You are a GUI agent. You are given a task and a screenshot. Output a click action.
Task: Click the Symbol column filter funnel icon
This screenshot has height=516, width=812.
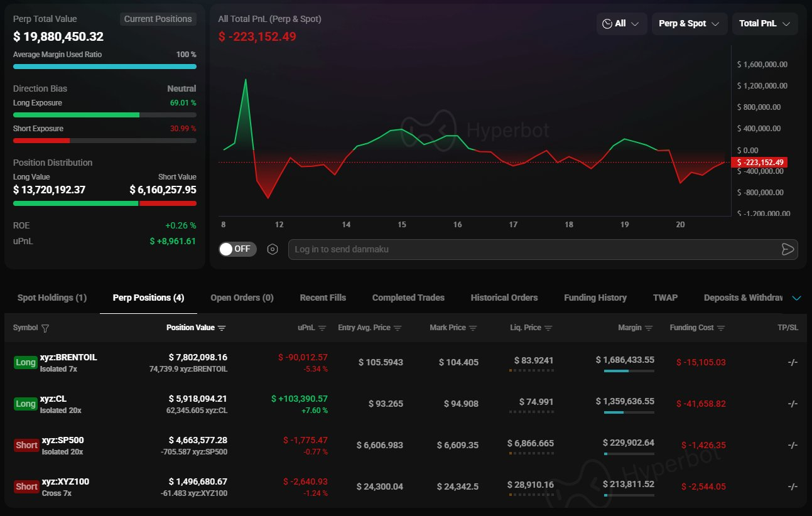(45, 328)
